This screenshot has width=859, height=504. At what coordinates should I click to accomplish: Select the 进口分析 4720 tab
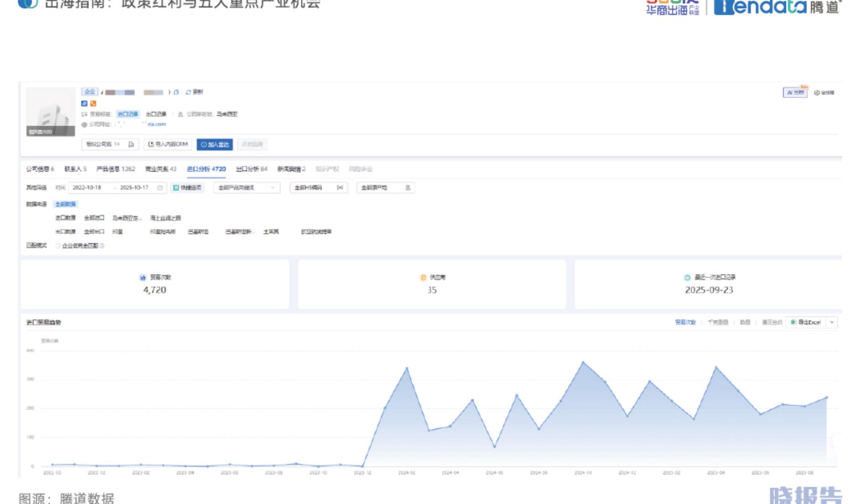pos(206,169)
